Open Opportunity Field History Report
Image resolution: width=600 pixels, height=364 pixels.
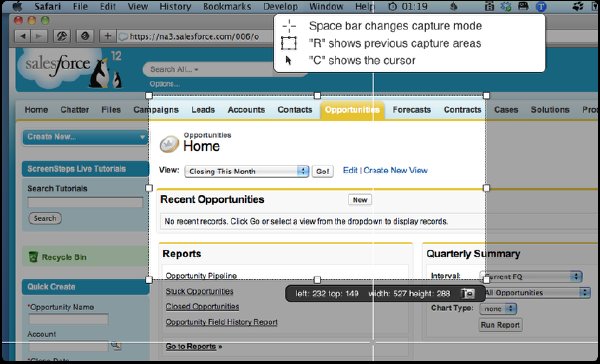point(222,322)
